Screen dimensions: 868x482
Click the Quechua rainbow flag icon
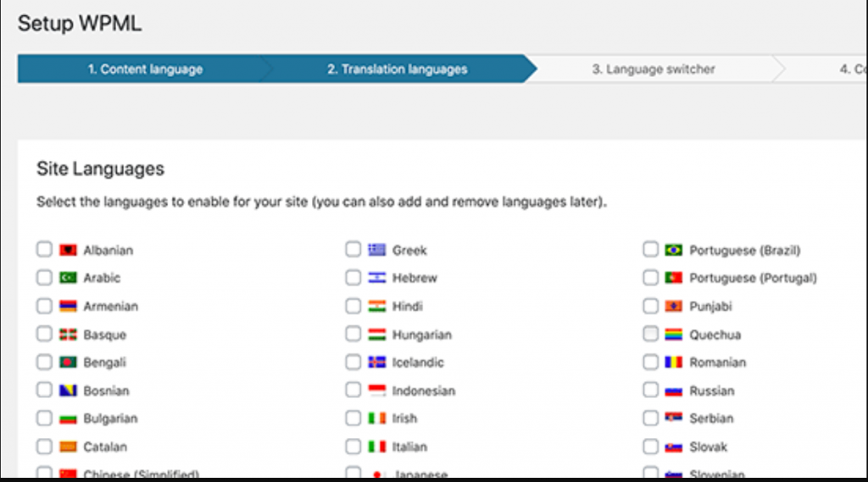pos(674,335)
